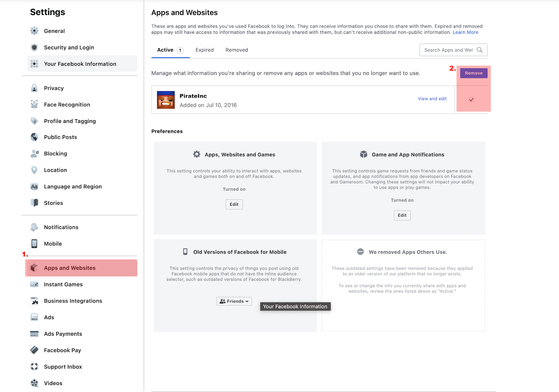
Task: Click the Facebook Pay icon
Action: (x=34, y=350)
